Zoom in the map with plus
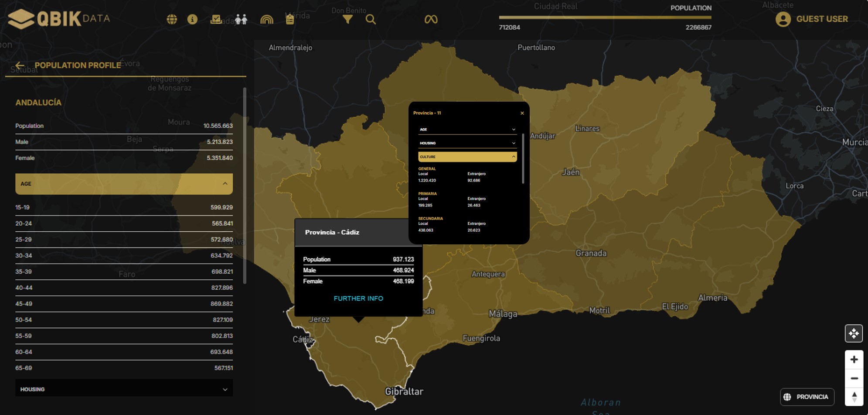The width and height of the screenshot is (868, 415). coord(854,360)
